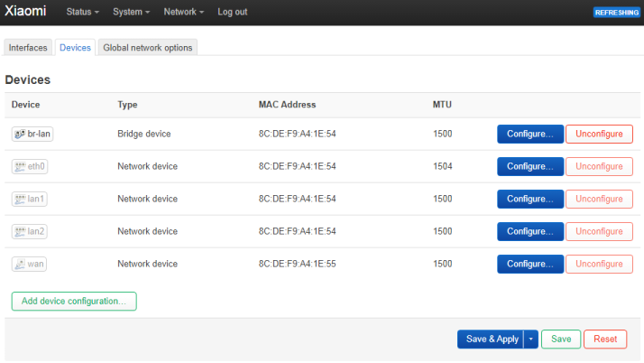Image resolution: width=644 pixels, height=363 pixels.
Task: Select the Devices tab
Action: click(x=75, y=47)
